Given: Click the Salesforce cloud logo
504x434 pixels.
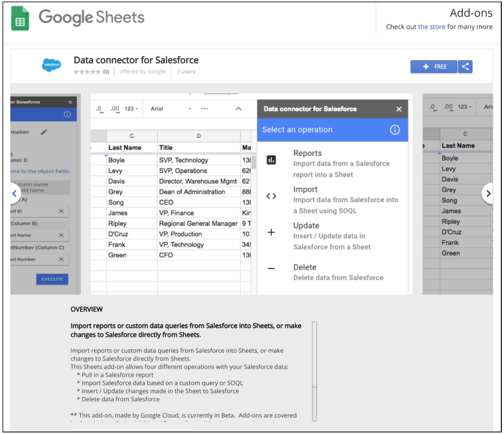Looking at the screenshot, I should (51, 65).
